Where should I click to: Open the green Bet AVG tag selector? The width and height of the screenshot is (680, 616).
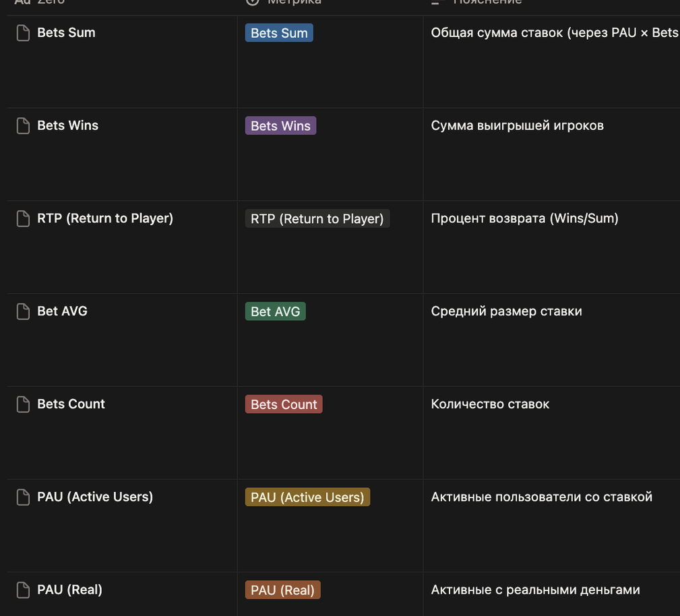point(275,311)
